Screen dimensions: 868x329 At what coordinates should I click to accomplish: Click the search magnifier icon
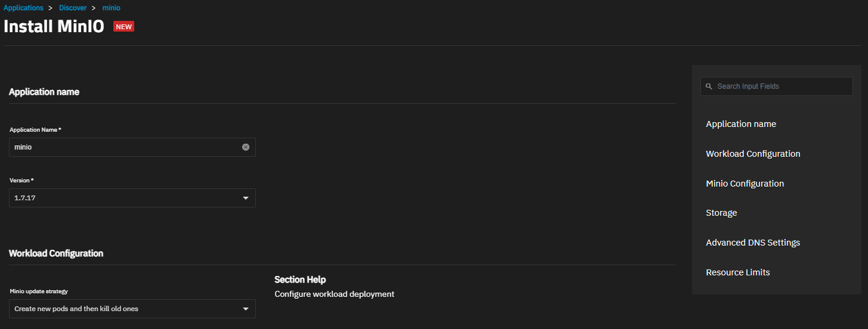[x=709, y=86]
